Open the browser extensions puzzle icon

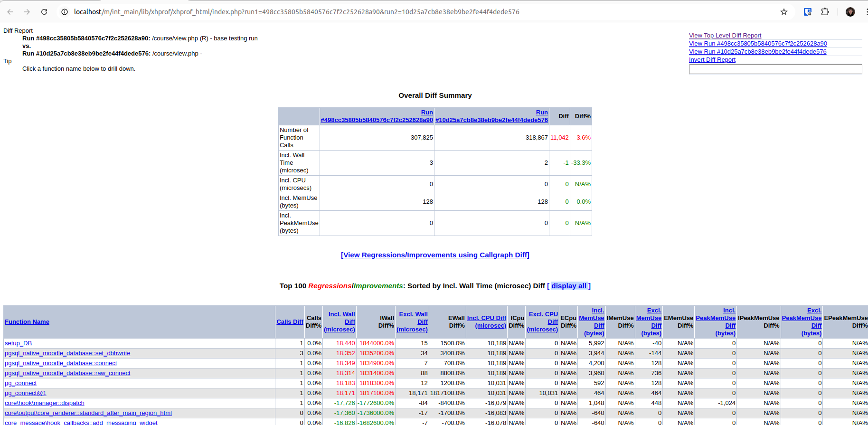825,12
